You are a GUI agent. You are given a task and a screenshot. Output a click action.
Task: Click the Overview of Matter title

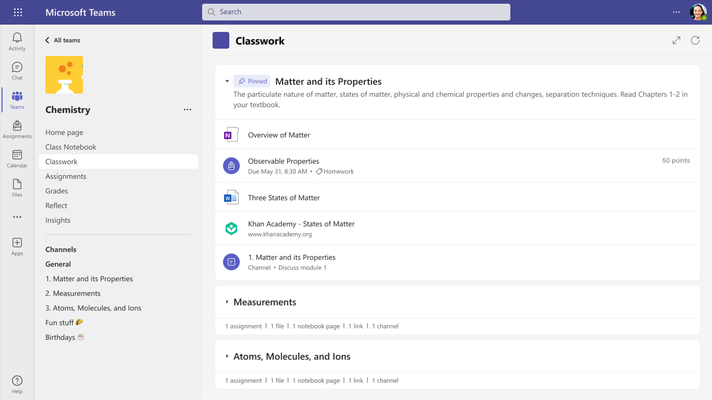tap(279, 135)
